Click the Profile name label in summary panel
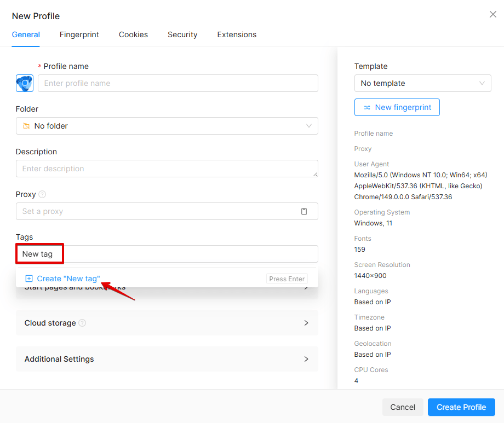Screen dimensions: 504x423 click(374, 134)
